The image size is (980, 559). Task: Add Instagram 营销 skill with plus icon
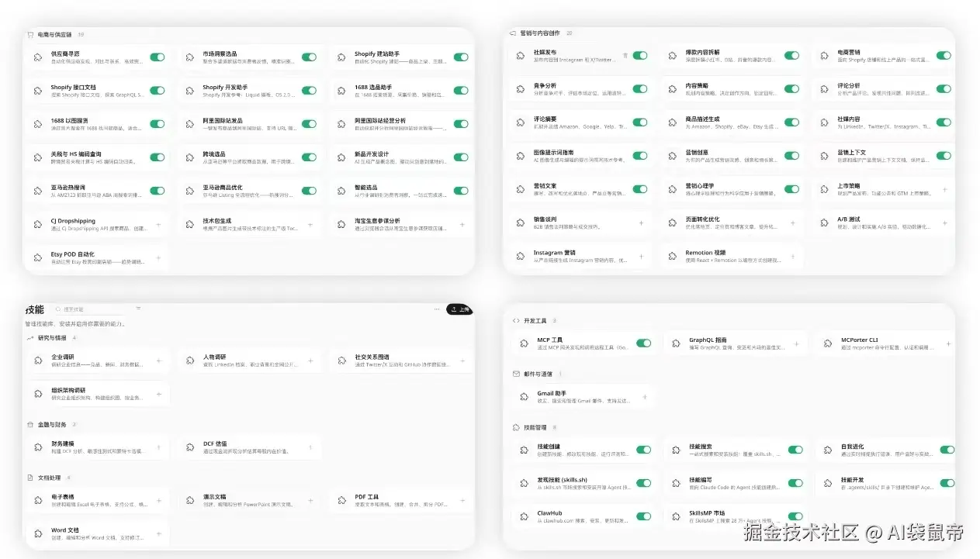tap(641, 256)
